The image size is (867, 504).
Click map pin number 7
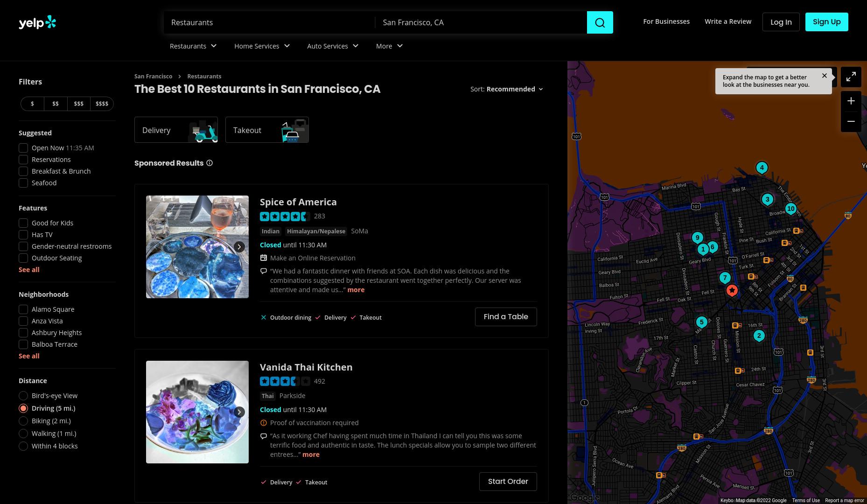pyautogui.click(x=725, y=278)
